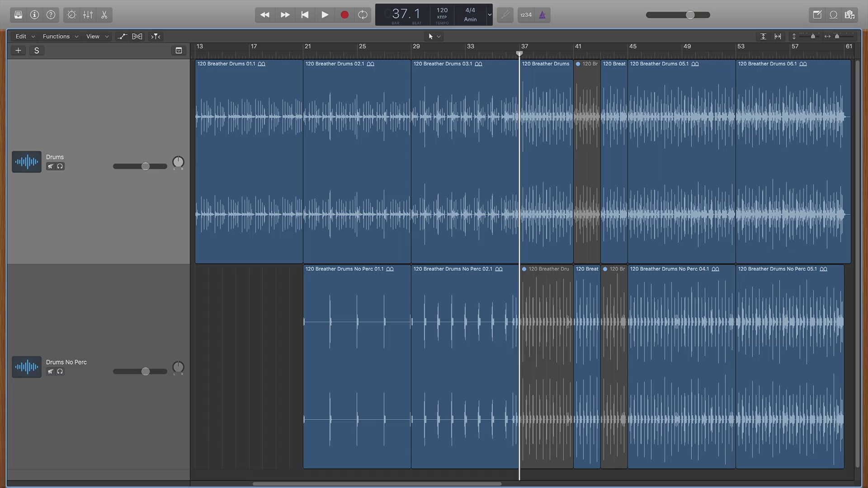This screenshot has height=488, width=868.
Task: Open the Note Pad icon
Action: point(817,15)
